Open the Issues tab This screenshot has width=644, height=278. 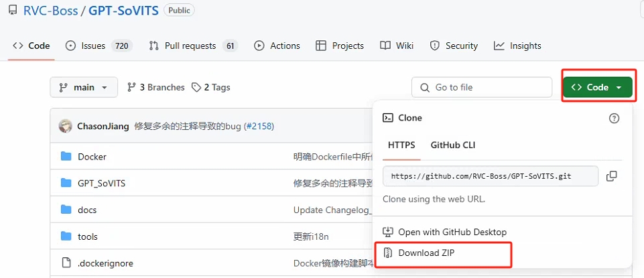(99, 46)
